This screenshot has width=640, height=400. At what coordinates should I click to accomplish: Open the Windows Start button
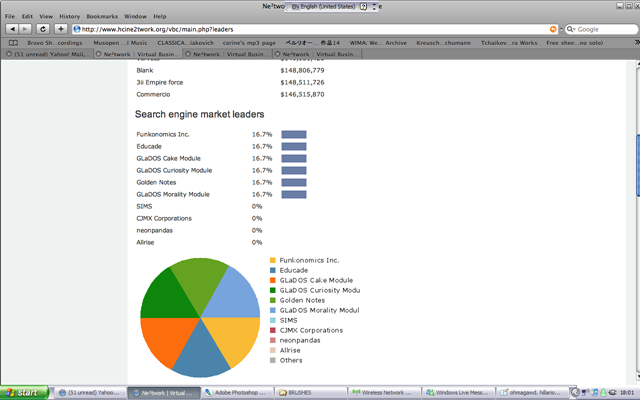pyautogui.click(x=24, y=393)
